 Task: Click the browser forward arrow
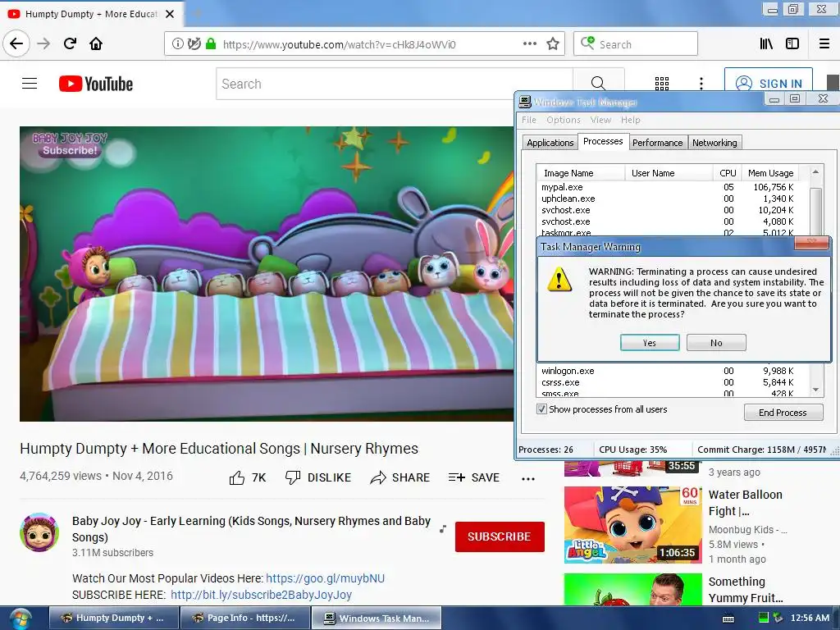[x=43, y=43]
